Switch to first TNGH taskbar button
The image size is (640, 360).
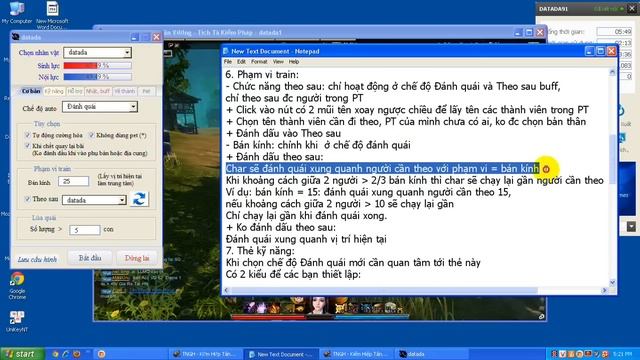click(x=205, y=354)
